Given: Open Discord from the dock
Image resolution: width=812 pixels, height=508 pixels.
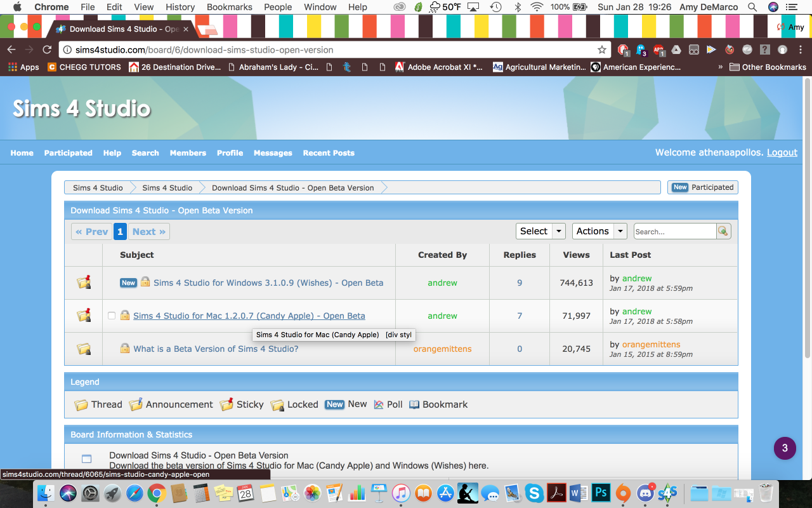Looking at the screenshot, I should tap(645, 492).
